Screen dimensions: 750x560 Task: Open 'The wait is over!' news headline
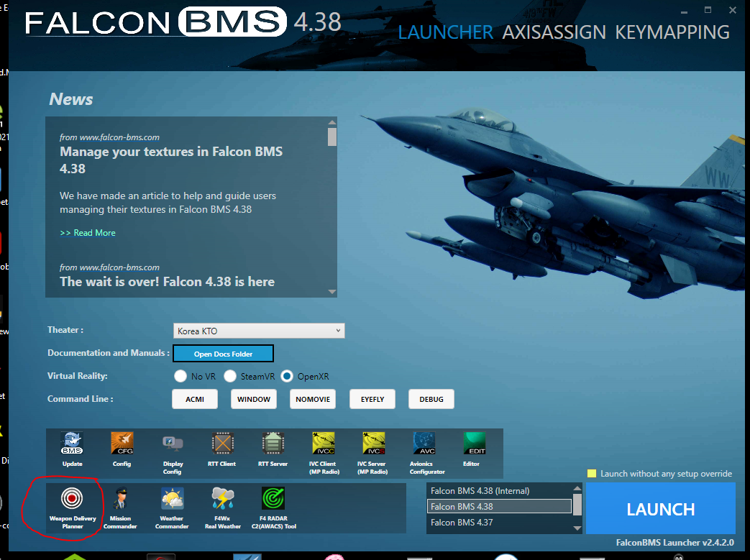pyautogui.click(x=167, y=282)
